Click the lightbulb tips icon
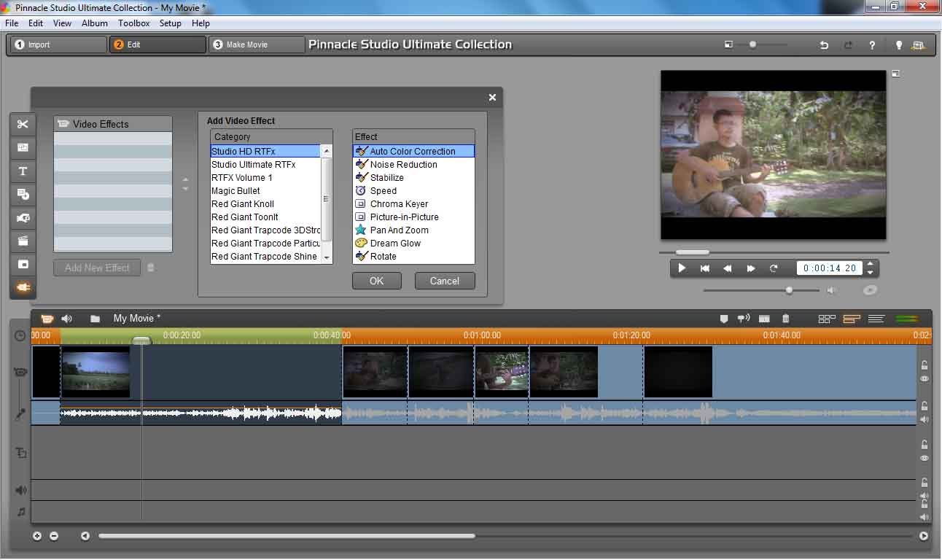The image size is (942, 560). (898, 45)
